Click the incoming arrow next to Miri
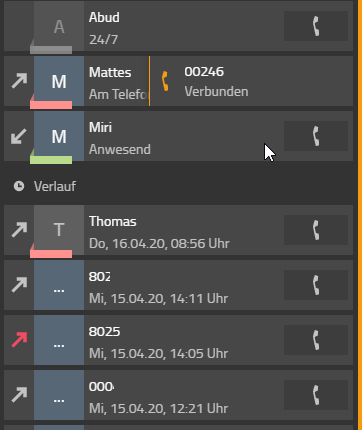 coord(19,136)
